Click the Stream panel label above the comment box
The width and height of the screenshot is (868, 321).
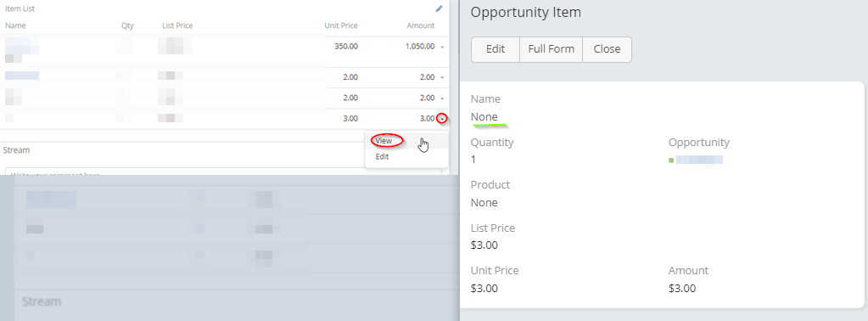point(17,150)
